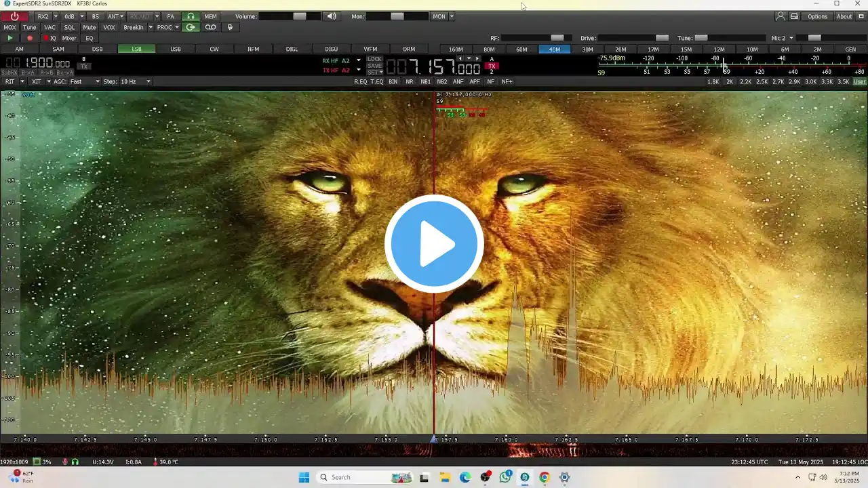
Task: Click the SAVE frequency button
Action: (374, 66)
